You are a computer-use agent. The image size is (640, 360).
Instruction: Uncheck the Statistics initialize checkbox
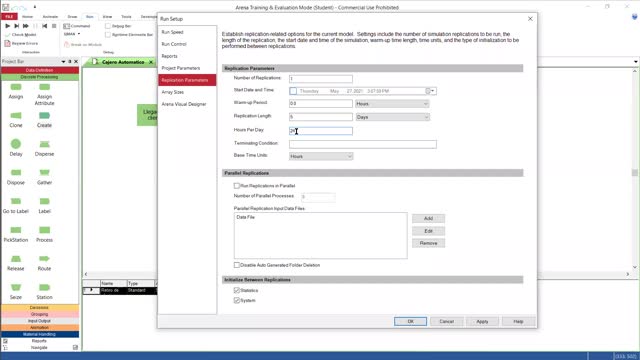pyautogui.click(x=237, y=290)
